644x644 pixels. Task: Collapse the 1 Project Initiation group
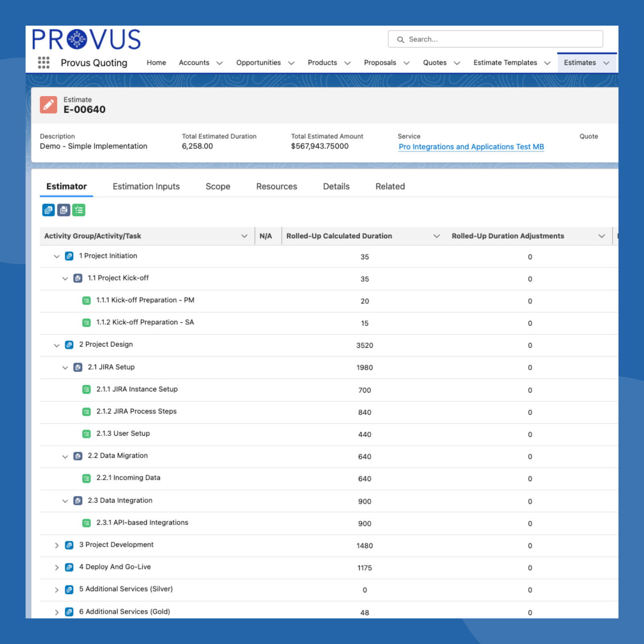(x=57, y=256)
